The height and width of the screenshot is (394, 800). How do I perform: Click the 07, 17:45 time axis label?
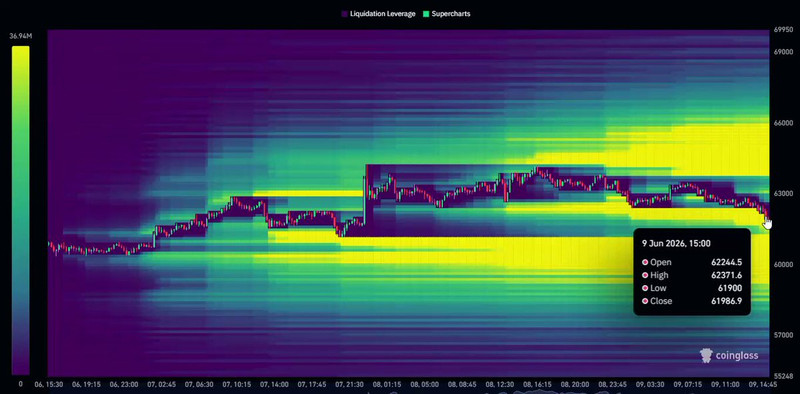tap(312, 384)
